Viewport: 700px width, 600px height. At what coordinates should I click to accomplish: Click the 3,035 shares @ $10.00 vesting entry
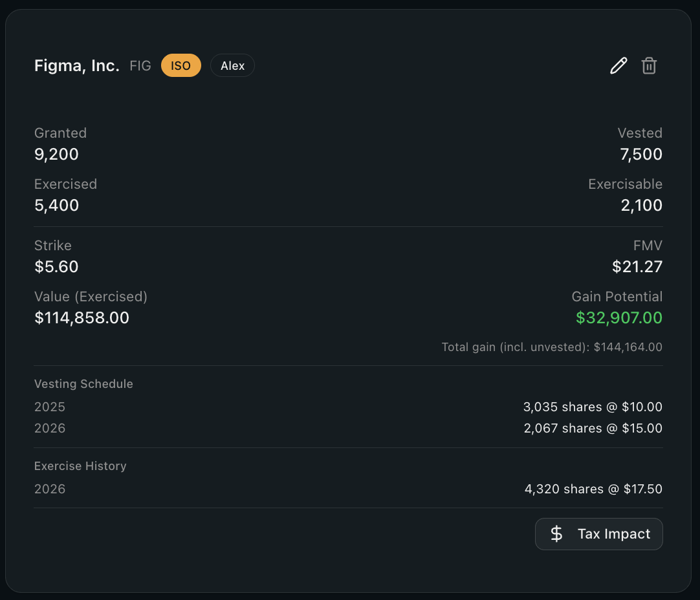[x=593, y=407]
